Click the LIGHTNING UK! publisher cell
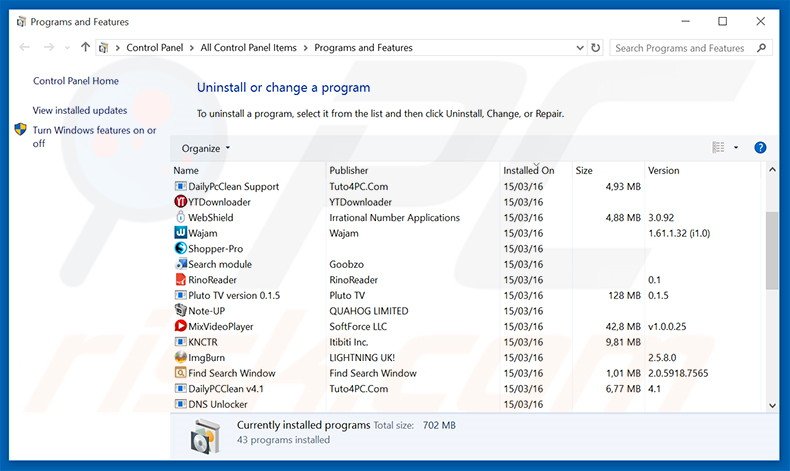Image resolution: width=790 pixels, height=471 pixels. pyautogui.click(x=362, y=358)
